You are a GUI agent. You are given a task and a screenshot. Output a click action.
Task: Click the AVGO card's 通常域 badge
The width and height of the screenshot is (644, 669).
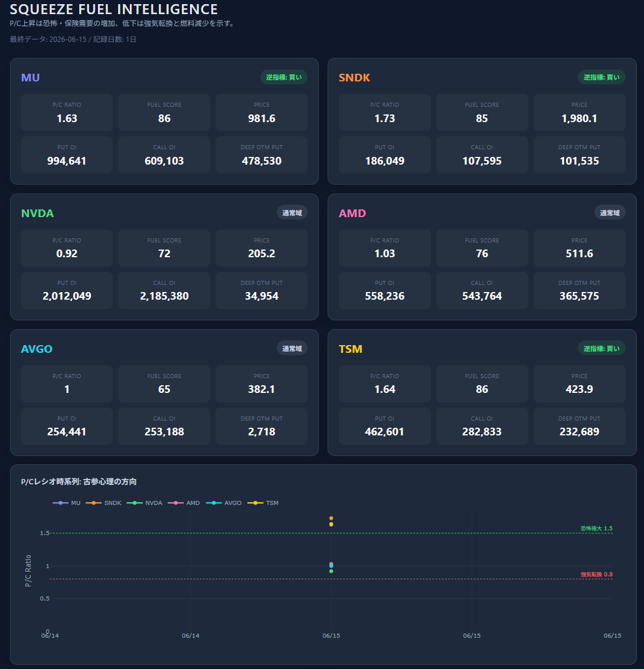click(x=292, y=349)
